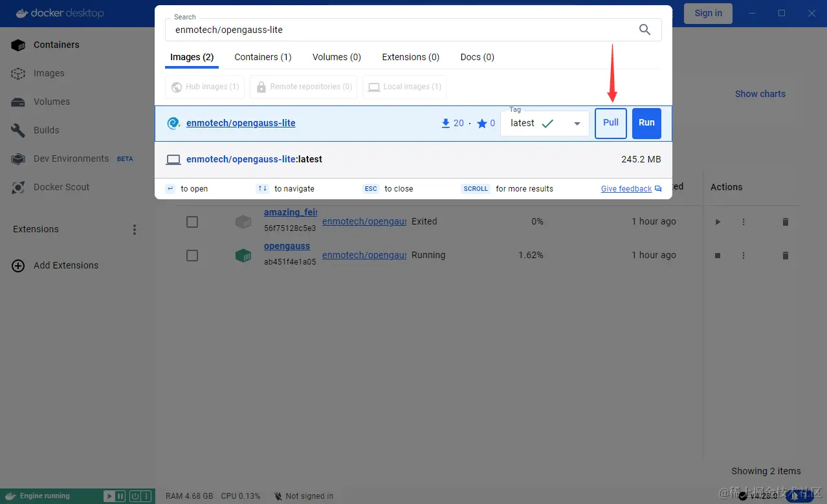The width and height of the screenshot is (827, 504).
Task: Click the Sign in button
Action: point(708,13)
